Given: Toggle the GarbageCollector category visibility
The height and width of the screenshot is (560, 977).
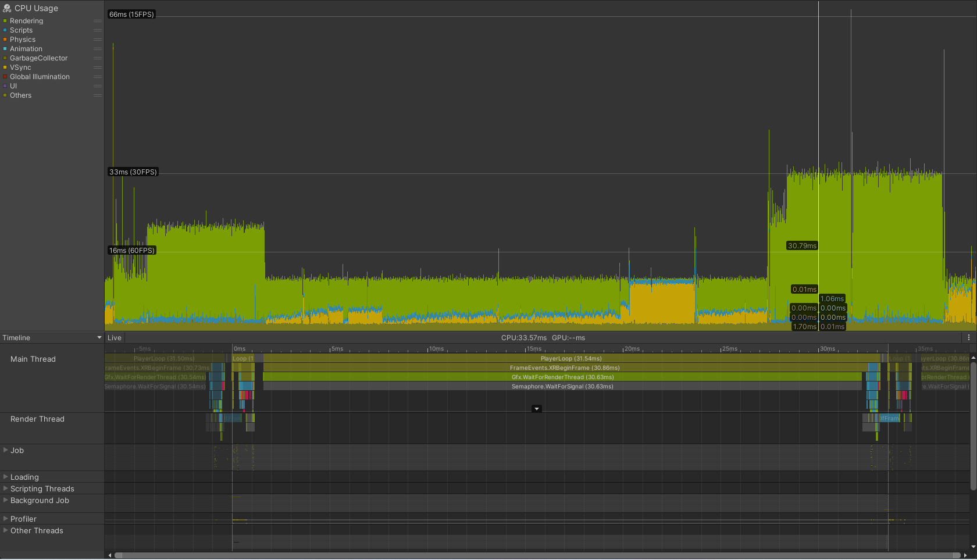Looking at the screenshot, I should (5, 58).
